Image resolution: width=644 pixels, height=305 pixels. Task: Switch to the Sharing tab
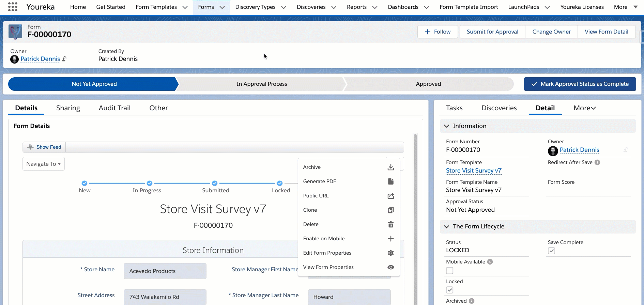click(68, 108)
